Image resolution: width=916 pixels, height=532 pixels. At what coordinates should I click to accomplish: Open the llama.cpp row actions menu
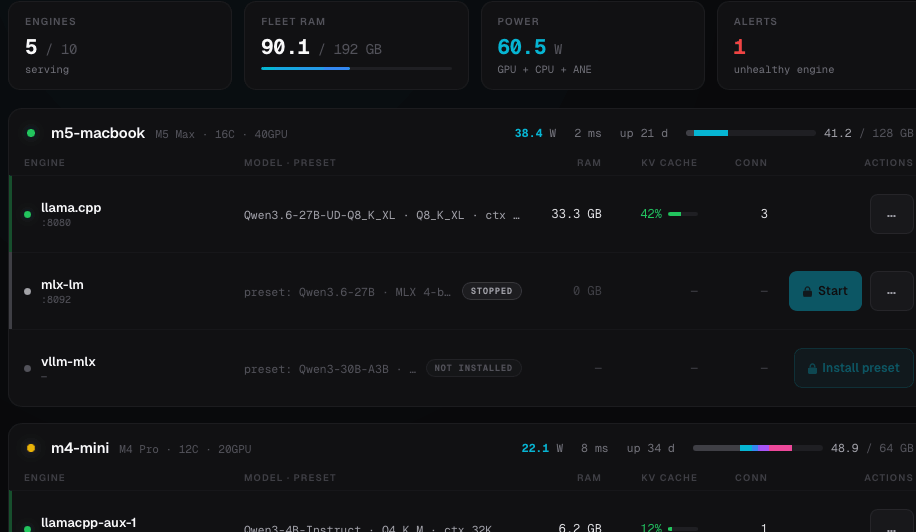coord(891,214)
